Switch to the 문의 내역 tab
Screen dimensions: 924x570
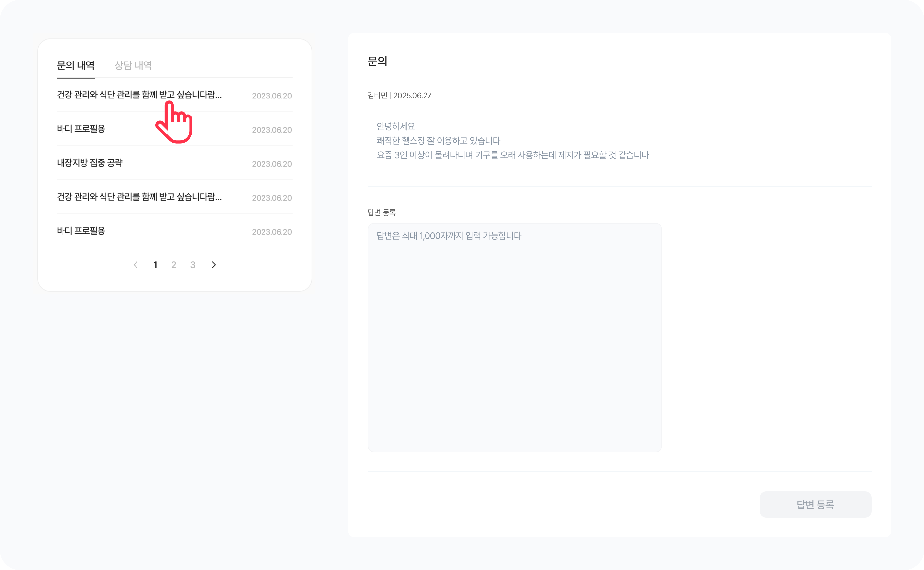point(75,65)
